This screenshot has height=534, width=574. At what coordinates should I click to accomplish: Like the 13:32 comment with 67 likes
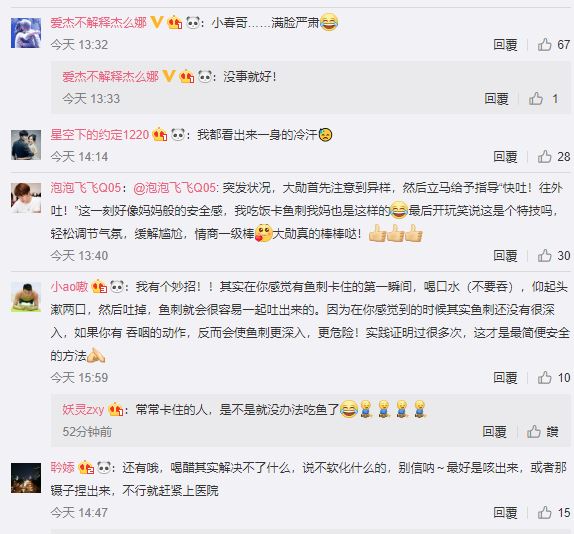click(x=554, y=45)
